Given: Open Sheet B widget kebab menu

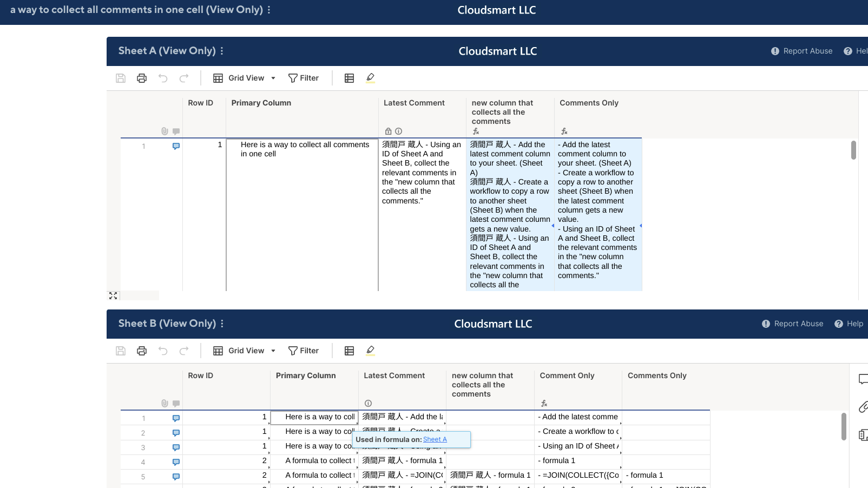Looking at the screenshot, I should click(x=222, y=324).
